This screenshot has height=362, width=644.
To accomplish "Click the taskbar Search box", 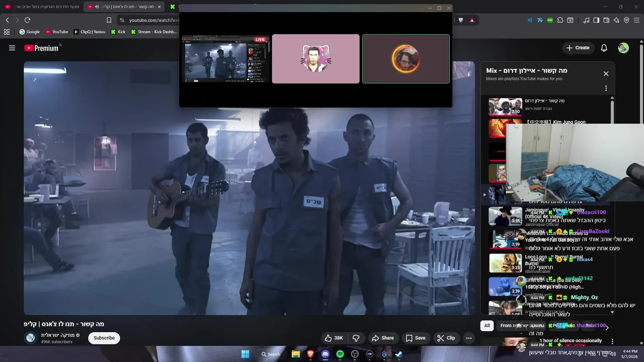I will 271,354.
